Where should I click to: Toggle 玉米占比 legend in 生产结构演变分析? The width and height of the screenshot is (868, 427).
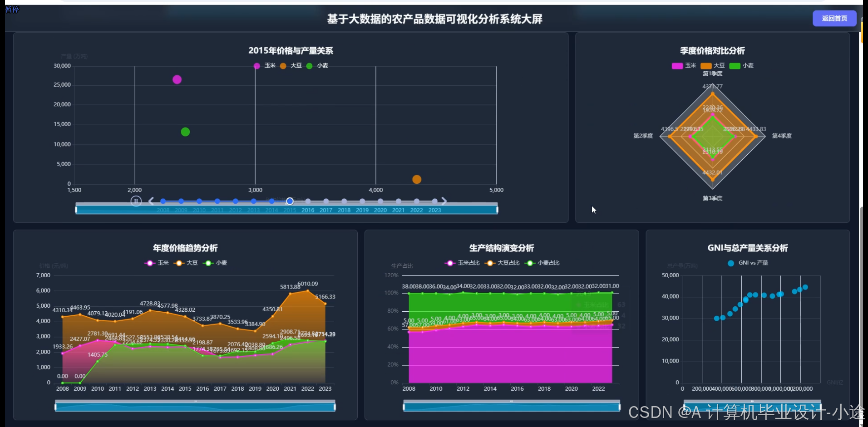pyautogui.click(x=462, y=263)
